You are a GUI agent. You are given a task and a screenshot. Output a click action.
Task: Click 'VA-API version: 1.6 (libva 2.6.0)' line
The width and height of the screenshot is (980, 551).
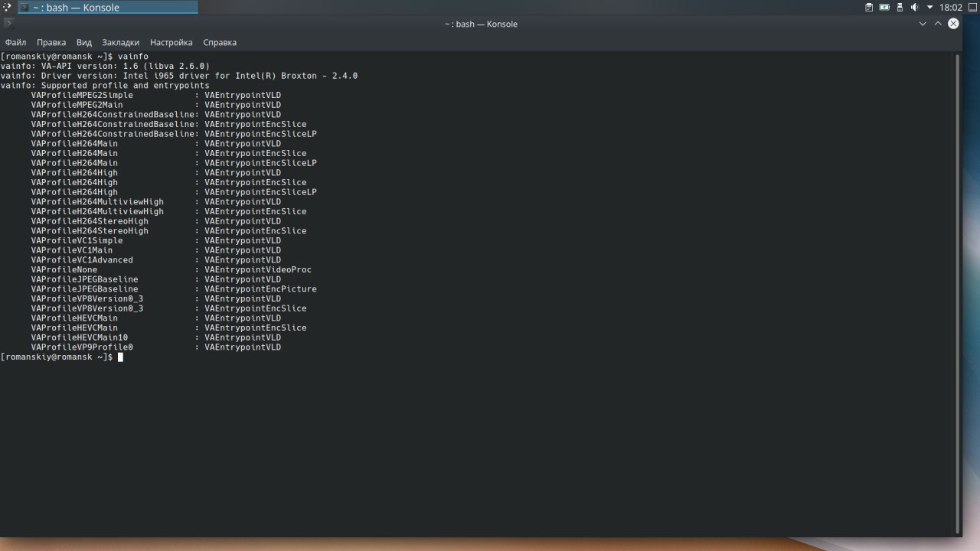coord(105,67)
